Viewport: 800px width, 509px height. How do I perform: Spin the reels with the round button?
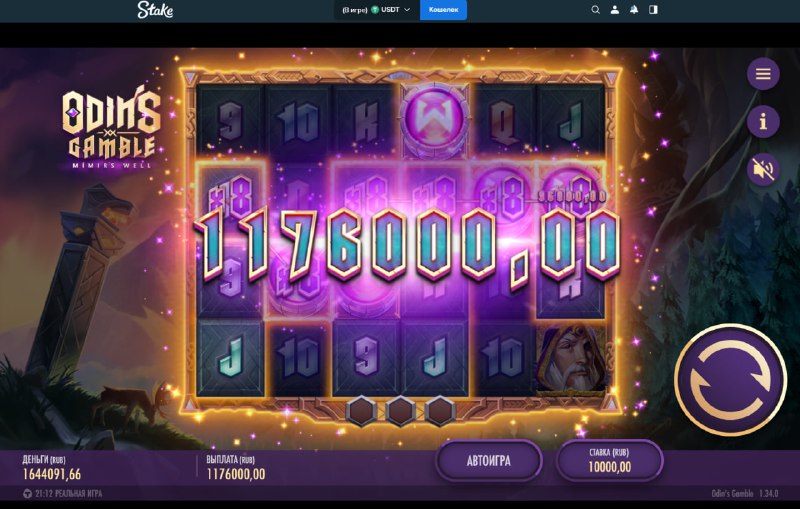[x=731, y=380]
